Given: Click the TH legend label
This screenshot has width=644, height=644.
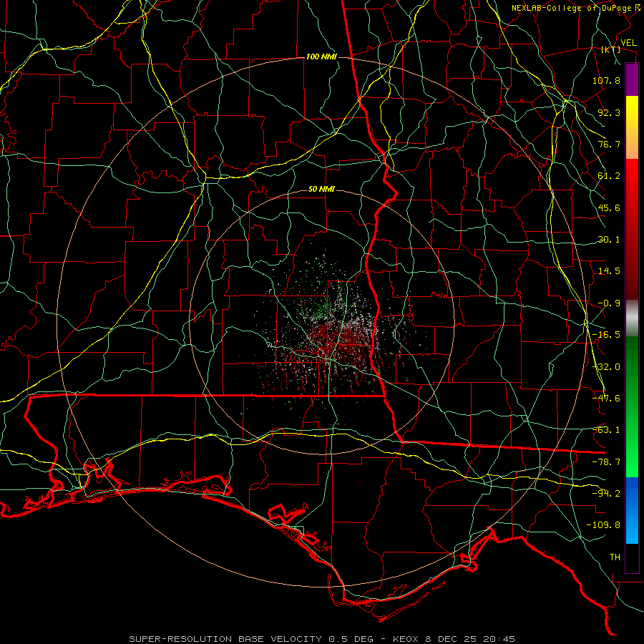Looking at the screenshot, I should pyautogui.click(x=615, y=557).
